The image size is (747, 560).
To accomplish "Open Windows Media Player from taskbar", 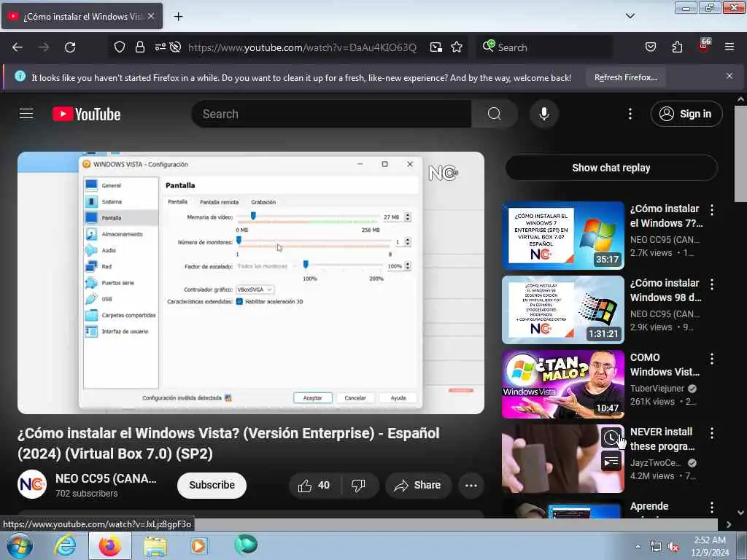I will (199, 545).
